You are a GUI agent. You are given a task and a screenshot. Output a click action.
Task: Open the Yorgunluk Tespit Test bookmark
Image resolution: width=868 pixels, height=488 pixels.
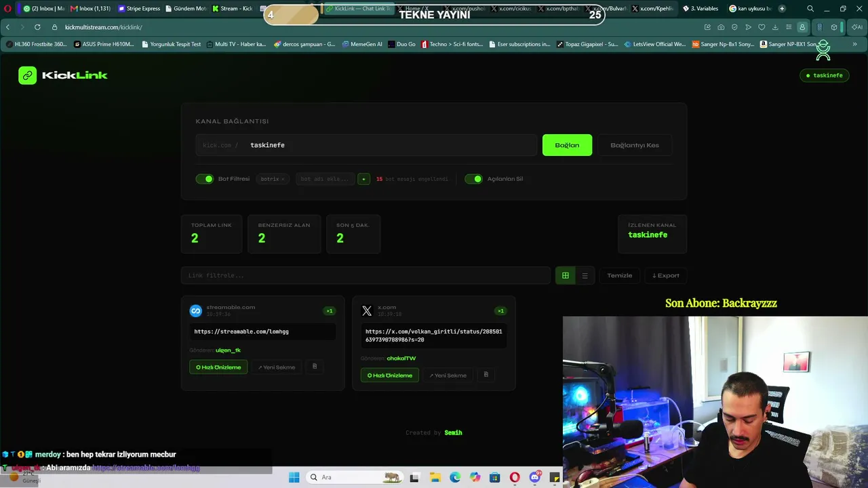171,44
